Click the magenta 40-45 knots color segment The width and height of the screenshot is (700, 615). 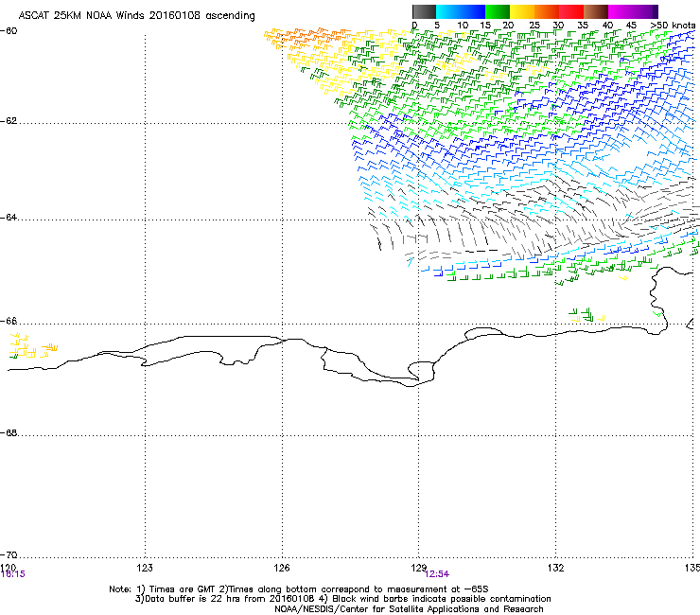[x=621, y=11]
